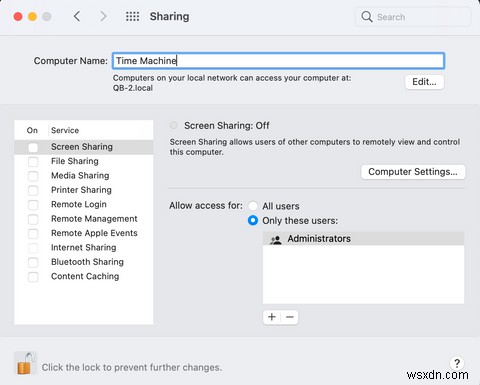Enable the Screen Sharing checkbox

[x=33, y=147]
